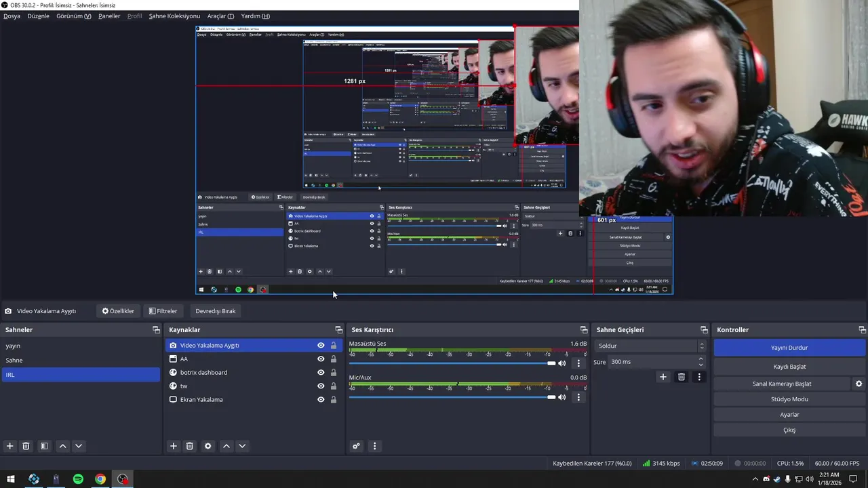Enable Stüdyo Modu
Image resolution: width=868 pixels, height=488 pixels.
pyautogui.click(x=789, y=399)
